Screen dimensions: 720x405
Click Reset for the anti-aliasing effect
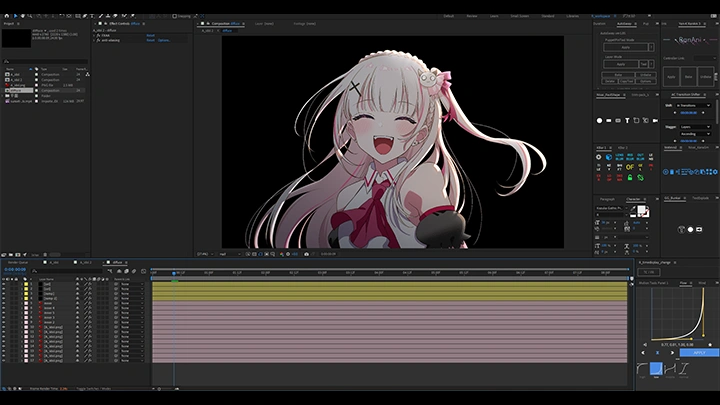click(150, 40)
